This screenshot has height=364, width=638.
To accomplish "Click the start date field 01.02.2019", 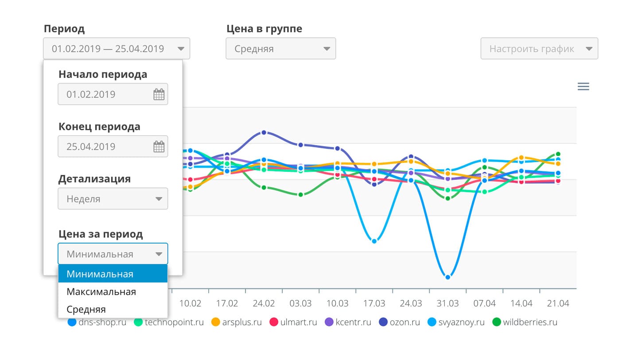I will pos(113,94).
